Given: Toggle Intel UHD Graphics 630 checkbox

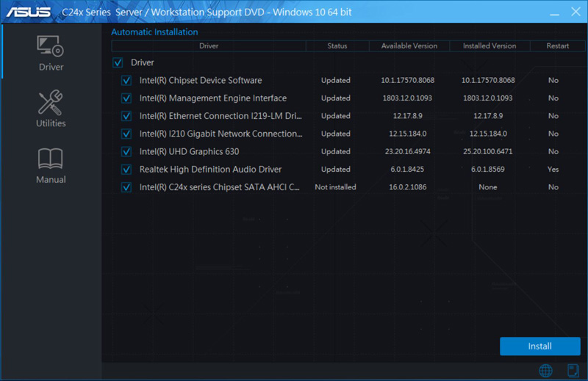Looking at the screenshot, I should point(126,152).
